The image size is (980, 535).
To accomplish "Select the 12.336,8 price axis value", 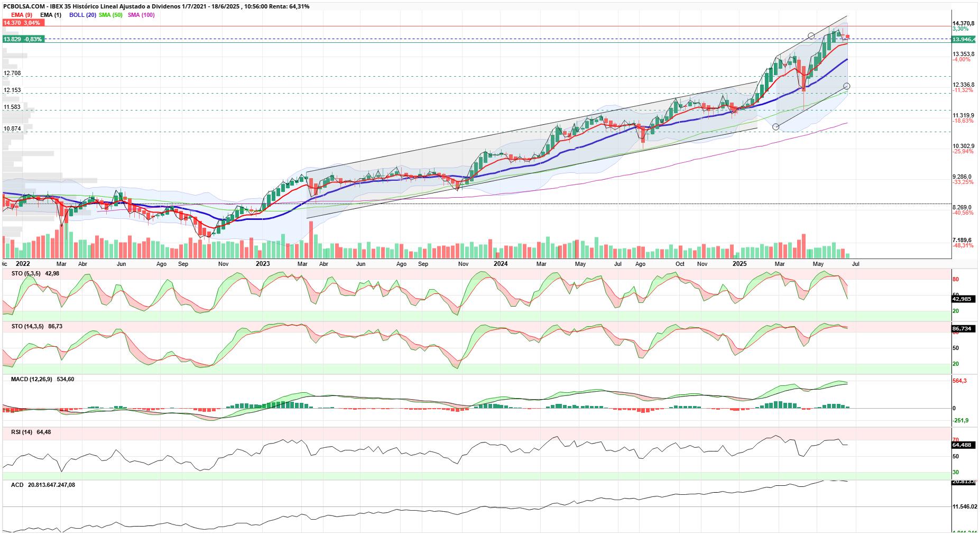I will pyautogui.click(x=963, y=85).
